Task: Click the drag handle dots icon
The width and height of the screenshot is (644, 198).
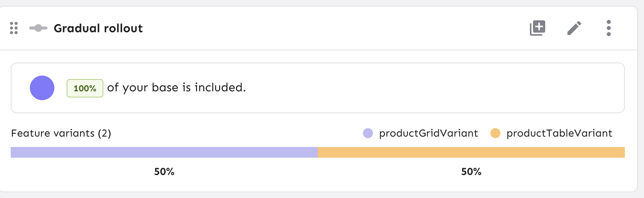Action: pyautogui.click(x=14, y=28)
